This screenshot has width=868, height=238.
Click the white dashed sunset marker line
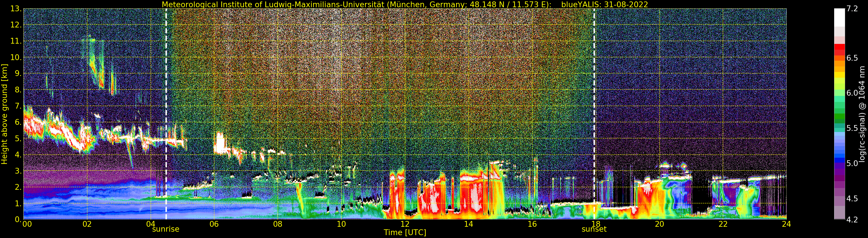coord(594,114)
